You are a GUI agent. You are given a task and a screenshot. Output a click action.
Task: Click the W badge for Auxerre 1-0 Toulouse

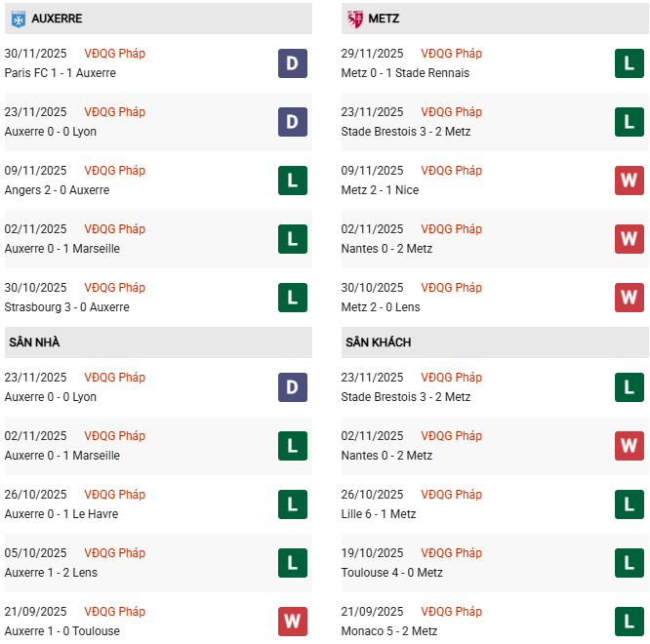click(292, 622)
